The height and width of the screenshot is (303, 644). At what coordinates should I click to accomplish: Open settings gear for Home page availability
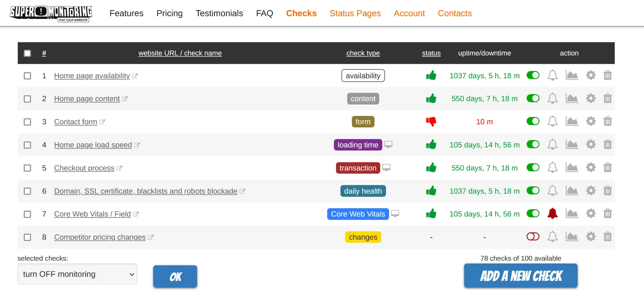[x=591, y=75]
